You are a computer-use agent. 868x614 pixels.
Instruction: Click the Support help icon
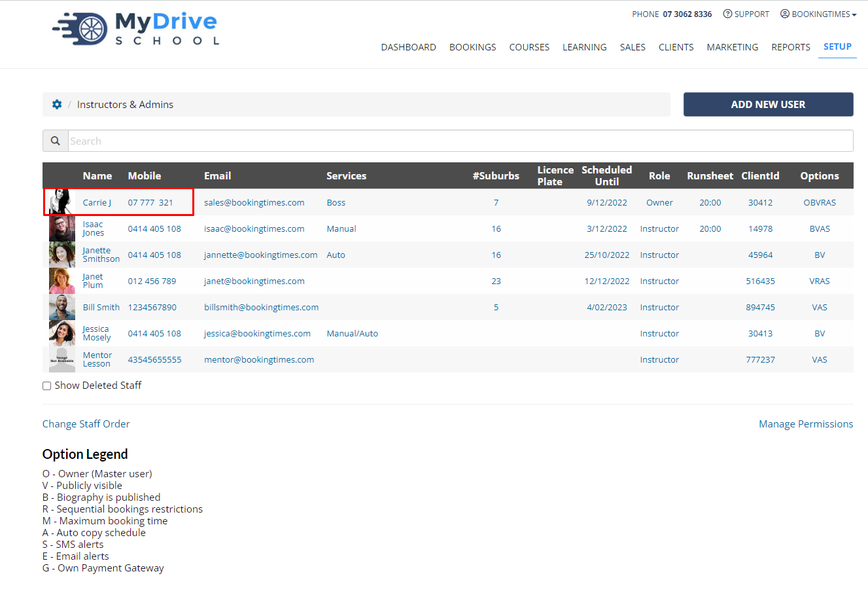(727, 14)
